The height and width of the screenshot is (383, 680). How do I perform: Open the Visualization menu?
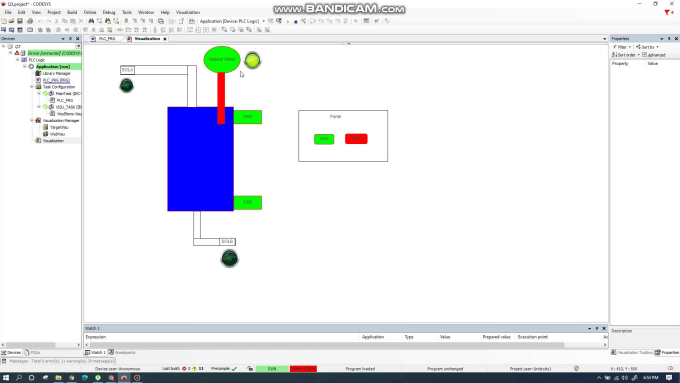[x=188, y=12]
